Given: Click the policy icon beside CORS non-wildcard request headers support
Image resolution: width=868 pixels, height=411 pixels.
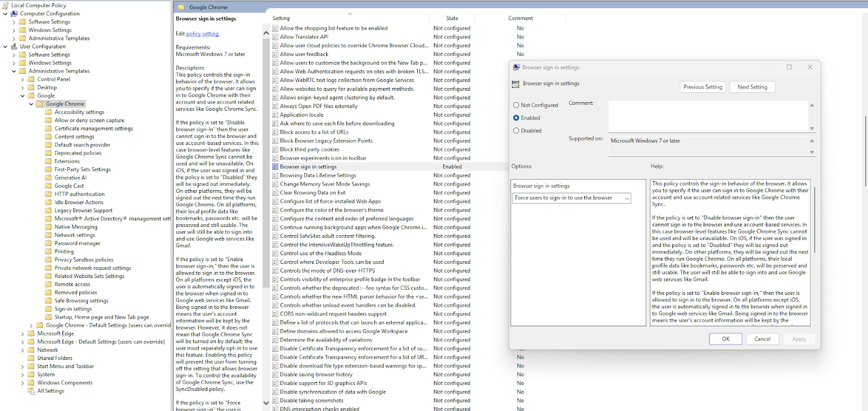Looking at the screenshot, I should pos(276,314).
